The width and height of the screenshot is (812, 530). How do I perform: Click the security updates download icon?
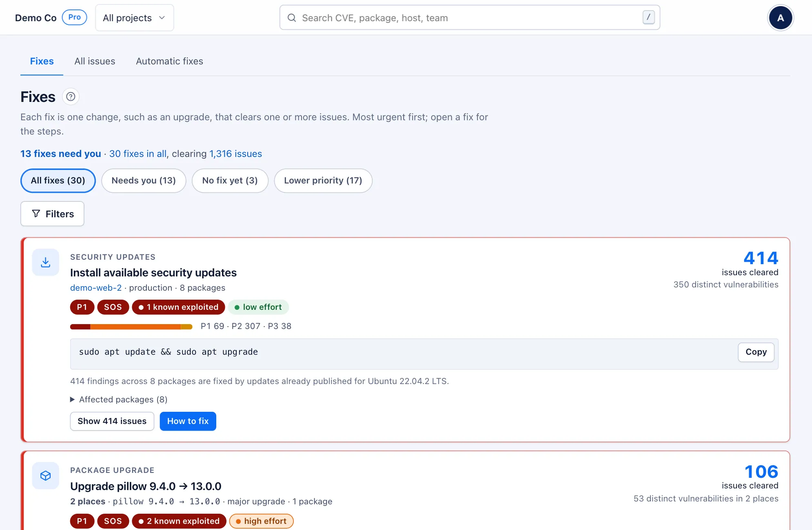point(46,262)
